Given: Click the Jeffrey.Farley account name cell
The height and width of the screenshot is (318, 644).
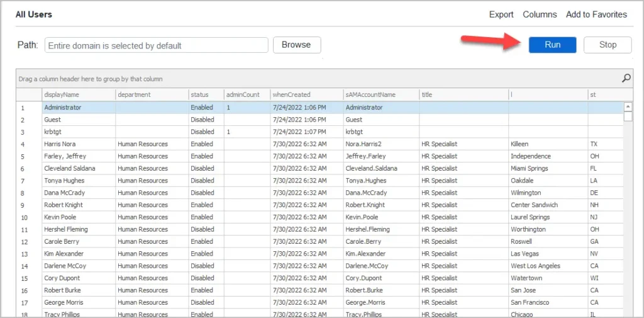Looking at the screenshot, I should click(x=381, y=156).
